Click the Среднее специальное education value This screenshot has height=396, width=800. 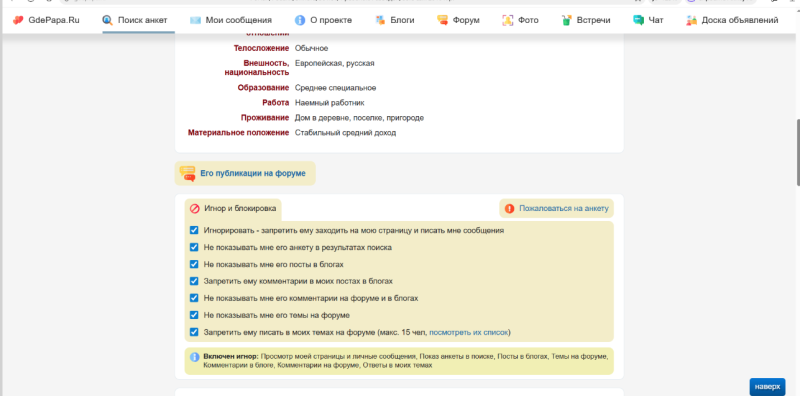335,88
